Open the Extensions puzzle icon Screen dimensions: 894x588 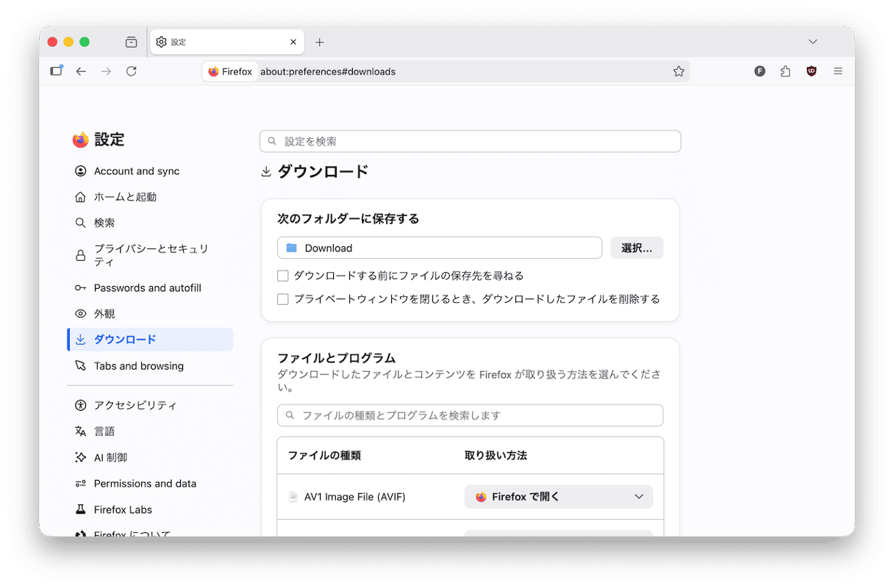[785, 71]
